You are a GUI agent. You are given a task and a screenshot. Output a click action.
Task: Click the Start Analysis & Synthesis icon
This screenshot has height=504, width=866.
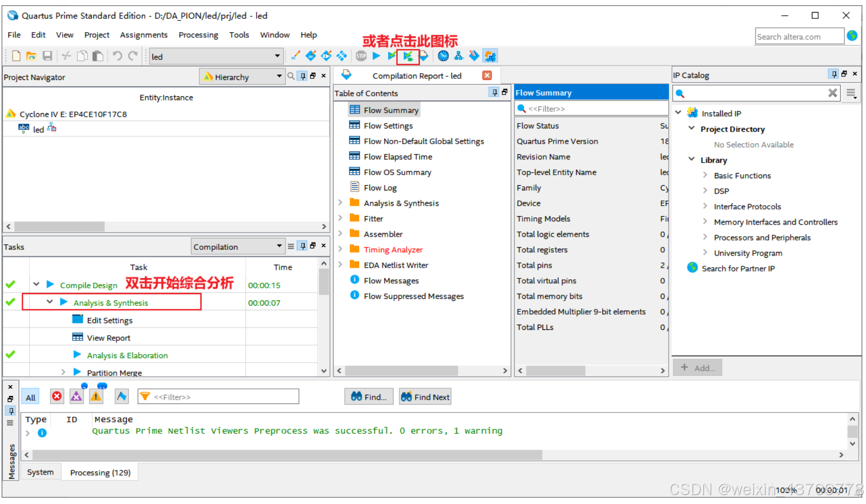coord(408,56)
